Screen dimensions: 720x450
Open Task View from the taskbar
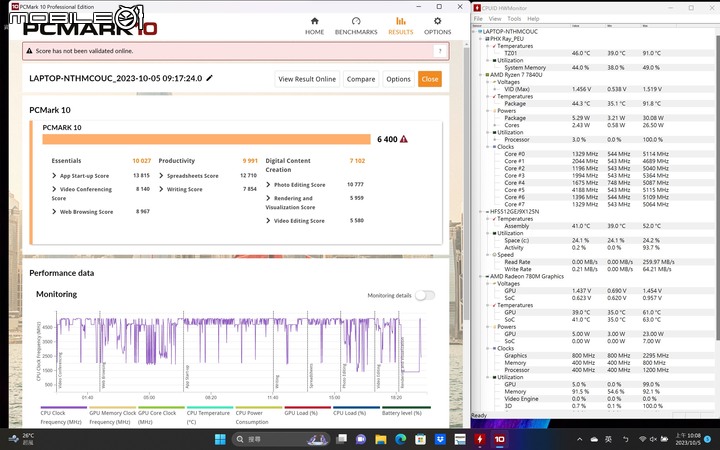click(x=341, y=439)
